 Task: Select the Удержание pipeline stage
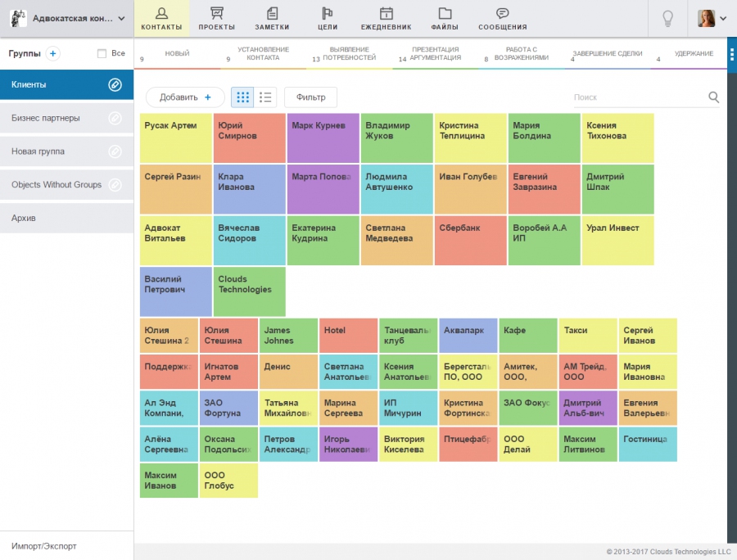[x=693, y=54]
